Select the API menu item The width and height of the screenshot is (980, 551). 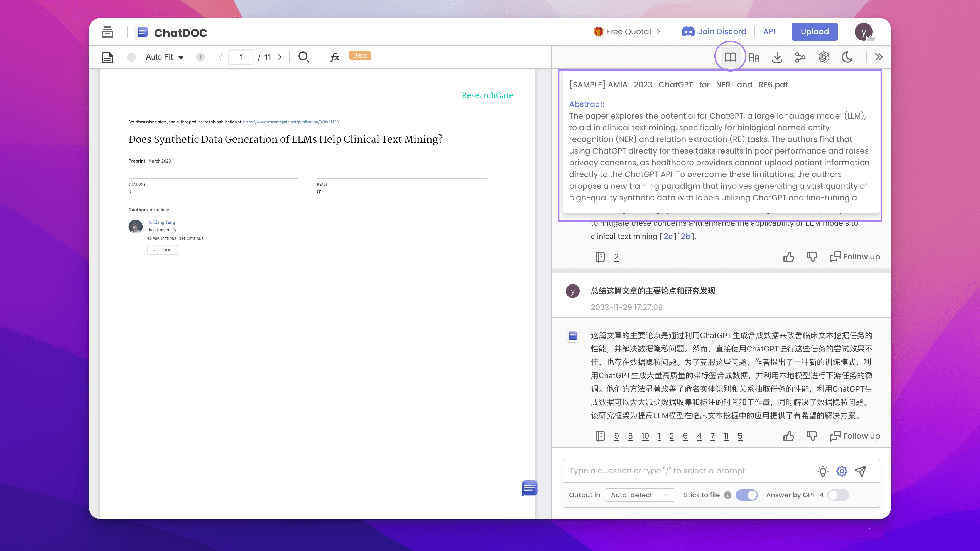point(769,31)
